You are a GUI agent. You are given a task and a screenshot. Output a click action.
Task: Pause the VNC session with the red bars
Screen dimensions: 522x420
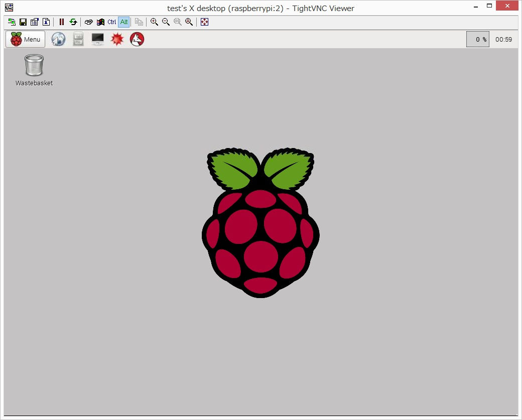click(x=62, y=22)
